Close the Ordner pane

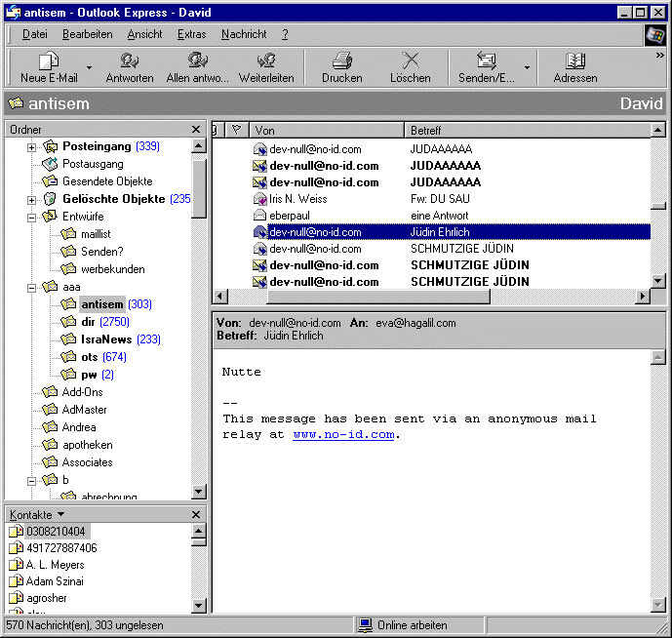click(x=196, y=130)
